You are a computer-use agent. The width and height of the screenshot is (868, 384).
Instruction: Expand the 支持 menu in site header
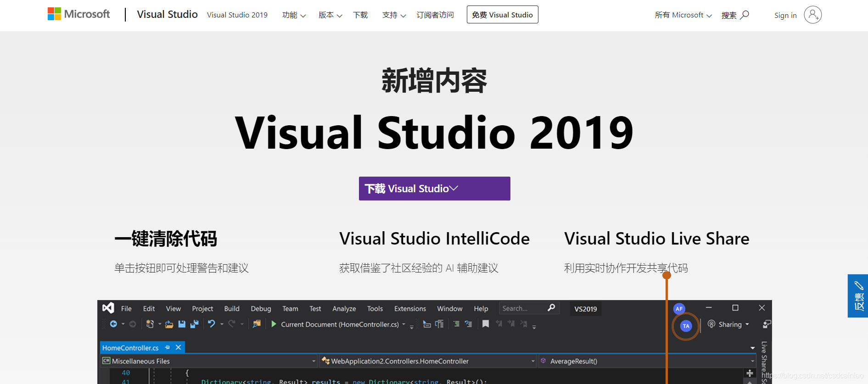tap(394, 15)
